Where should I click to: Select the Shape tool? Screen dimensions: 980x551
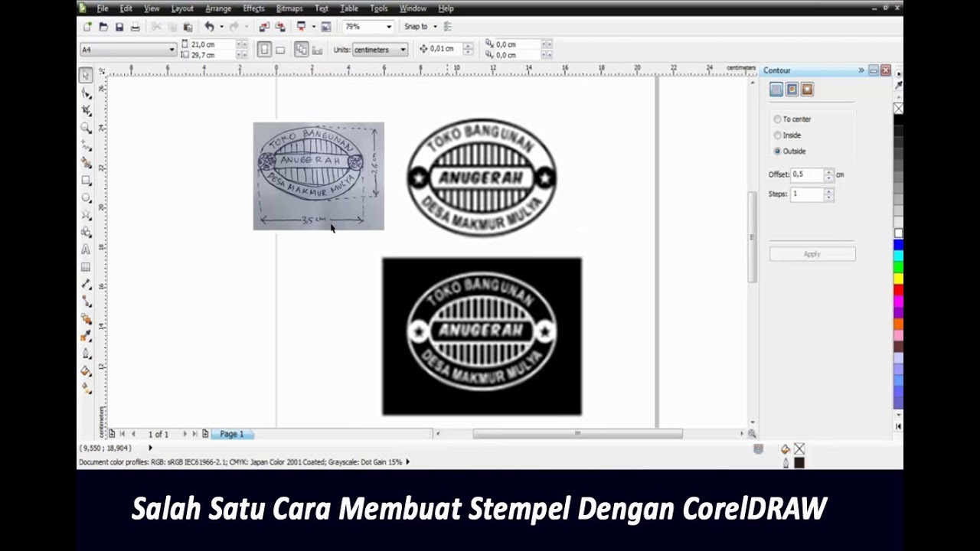[x=86, y=93]
